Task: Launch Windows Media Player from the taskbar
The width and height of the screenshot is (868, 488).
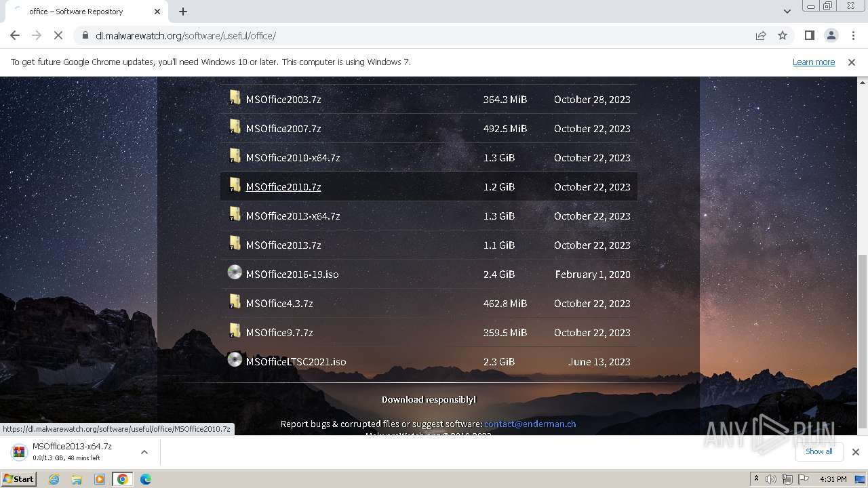Action: (x=100, y=479)
